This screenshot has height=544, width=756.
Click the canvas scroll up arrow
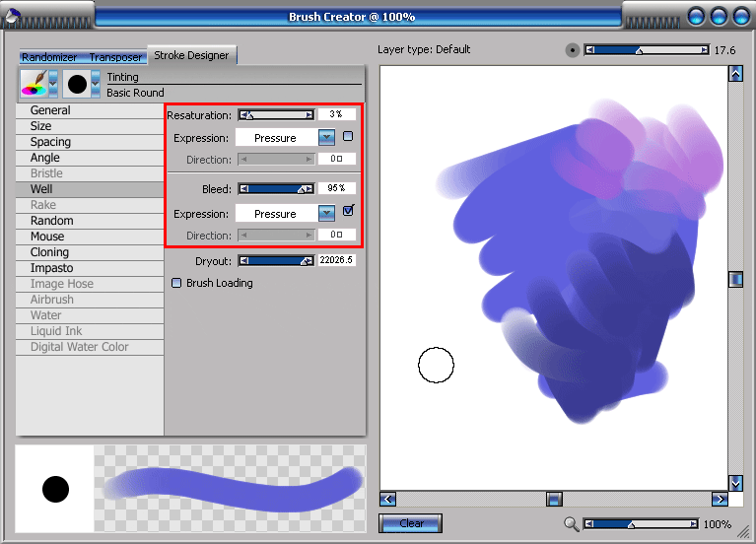(x=735, y=74)
